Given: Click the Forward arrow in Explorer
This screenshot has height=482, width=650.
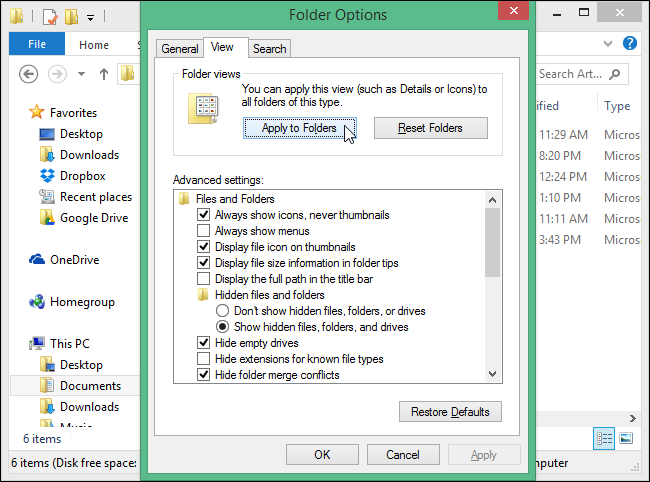Looking at the screenshot, I should click(57, 75).
